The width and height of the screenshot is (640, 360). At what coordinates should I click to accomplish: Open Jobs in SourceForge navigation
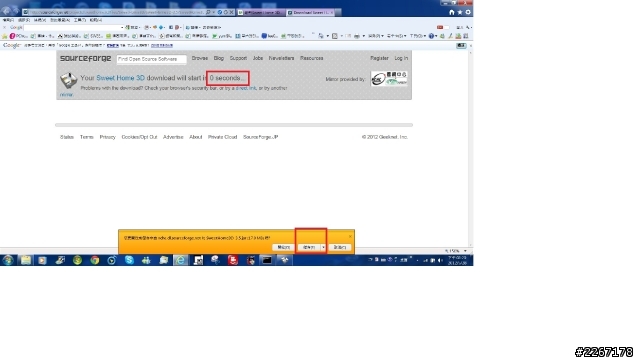pyautogui.click(x=258, y=58)
